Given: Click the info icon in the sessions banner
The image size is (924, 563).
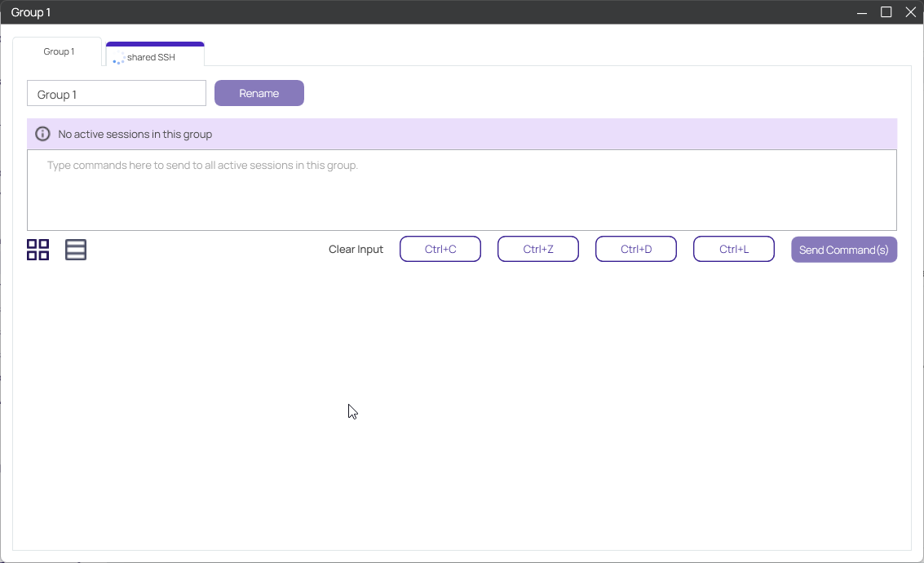Looking at the screenshot, I should [x=42, y=133].
